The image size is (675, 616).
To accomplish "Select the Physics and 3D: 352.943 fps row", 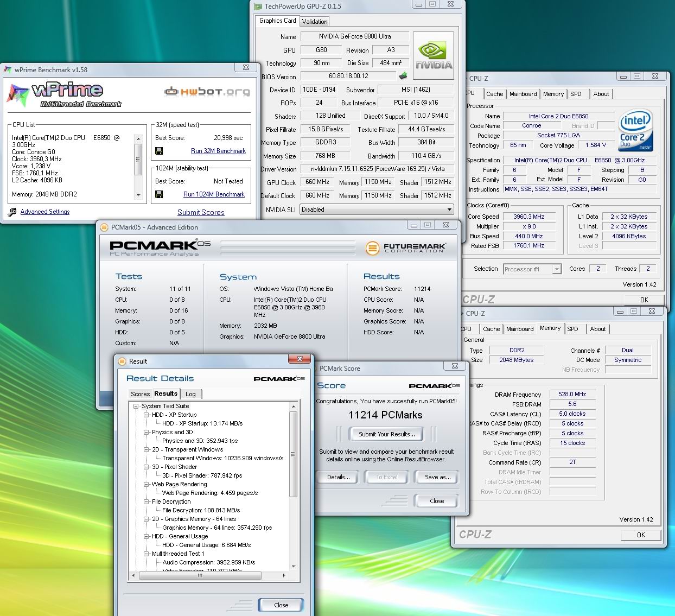I will pyautogui.click(x=200, y=441).
